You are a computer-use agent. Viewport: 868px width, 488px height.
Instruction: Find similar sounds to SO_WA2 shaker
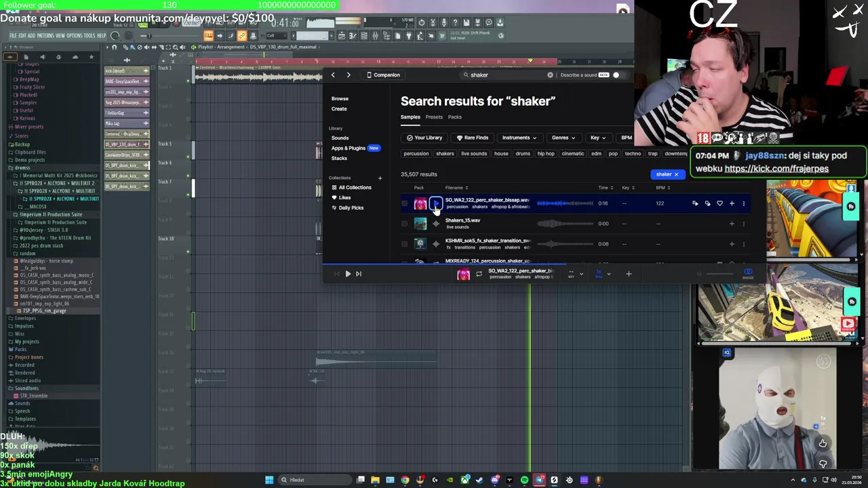click(x=707, y=203)
